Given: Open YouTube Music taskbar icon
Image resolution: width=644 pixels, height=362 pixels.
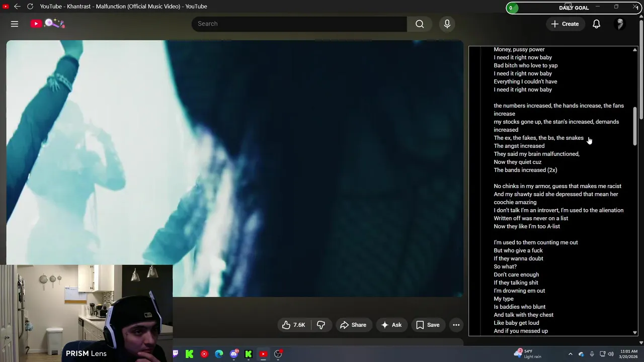Looking at the screenshot, I should [204, 354].
